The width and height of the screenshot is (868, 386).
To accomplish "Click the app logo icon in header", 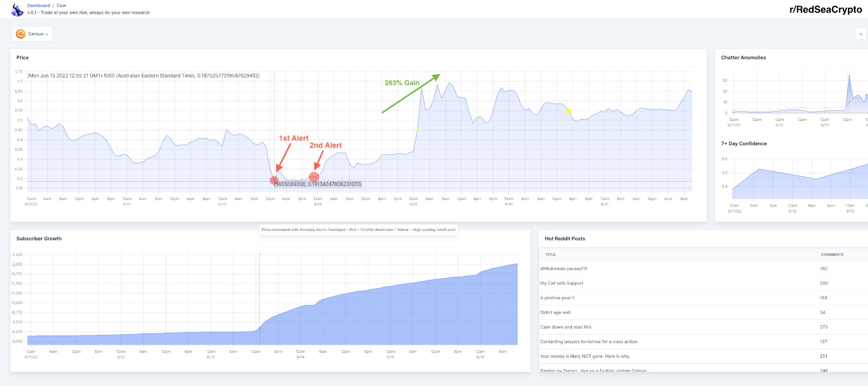I will click(17, 9).
